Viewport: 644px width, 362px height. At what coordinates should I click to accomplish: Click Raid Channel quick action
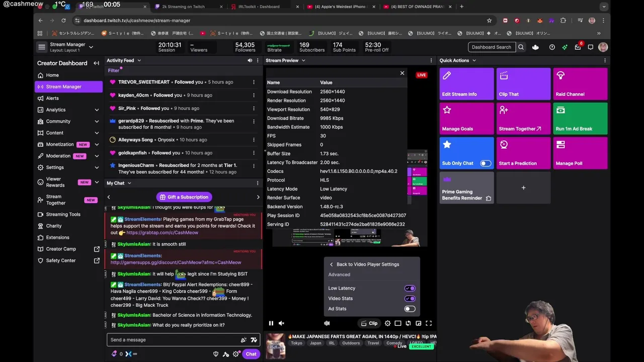[581, 83]
